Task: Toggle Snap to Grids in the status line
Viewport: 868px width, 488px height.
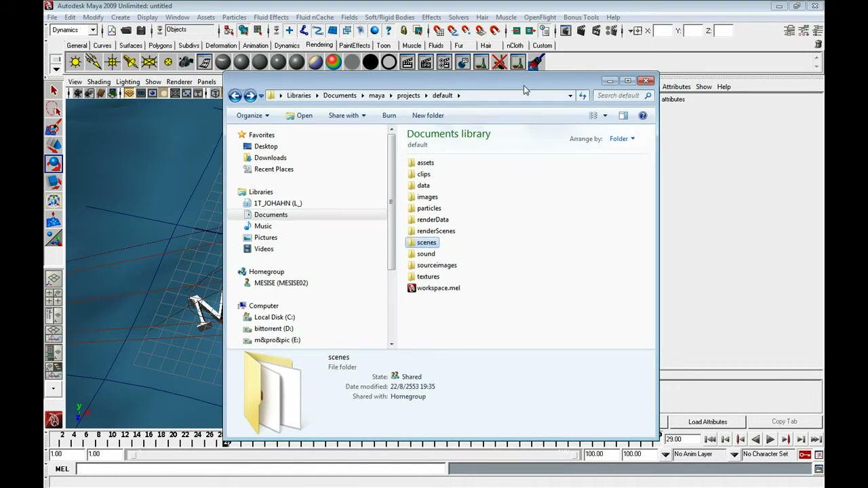Action: tap(439, 30)
